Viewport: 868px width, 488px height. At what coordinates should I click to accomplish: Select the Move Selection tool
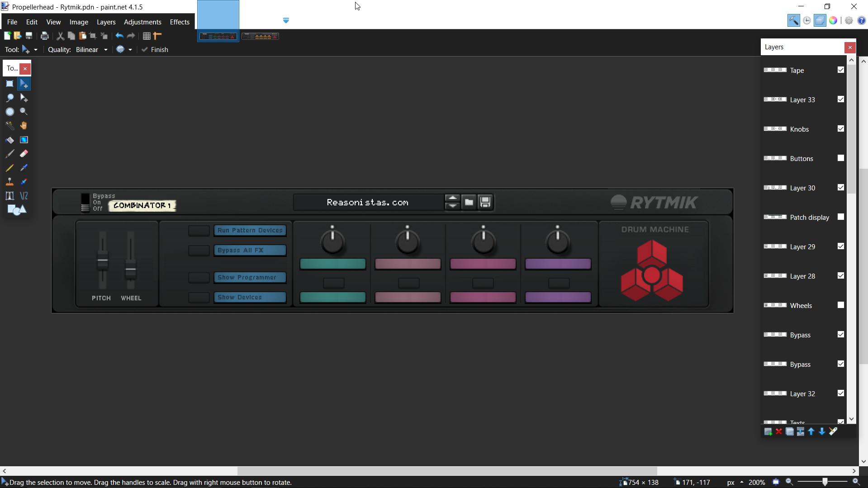24,98
